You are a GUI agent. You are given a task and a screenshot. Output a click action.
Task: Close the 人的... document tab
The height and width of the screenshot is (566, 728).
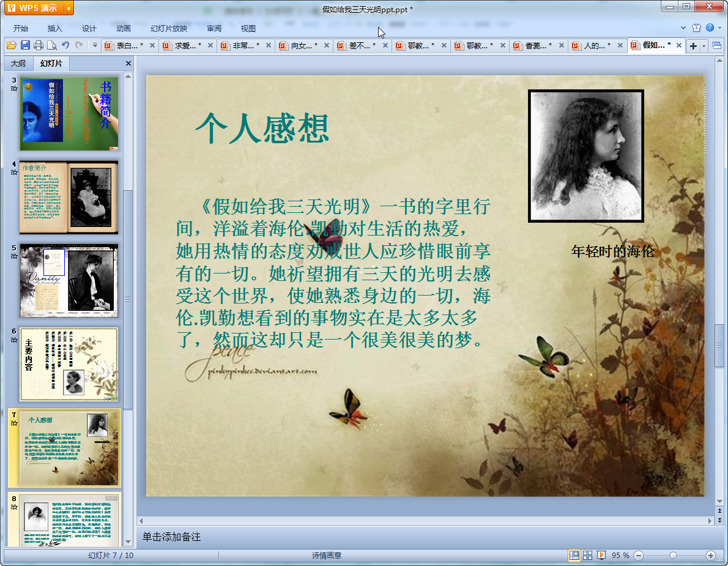click(x=620, y=45)
